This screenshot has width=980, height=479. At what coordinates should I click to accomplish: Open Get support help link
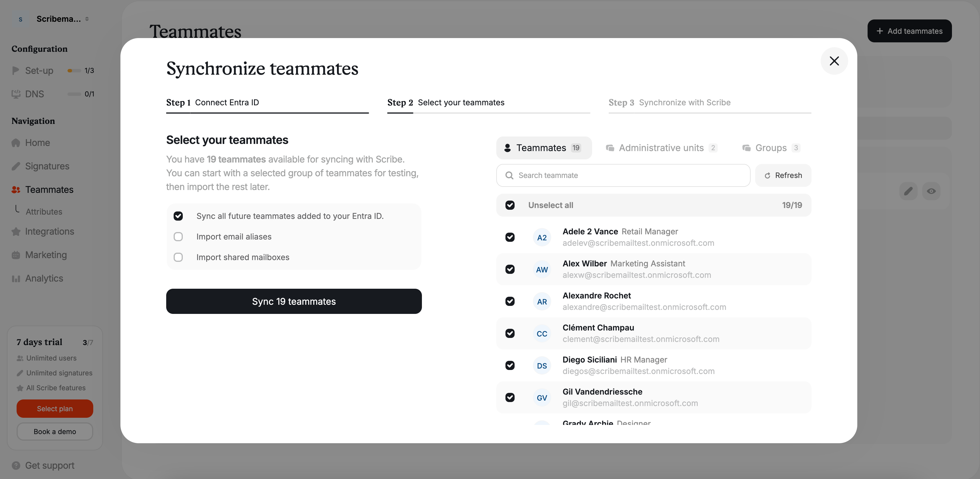(49, 465)
